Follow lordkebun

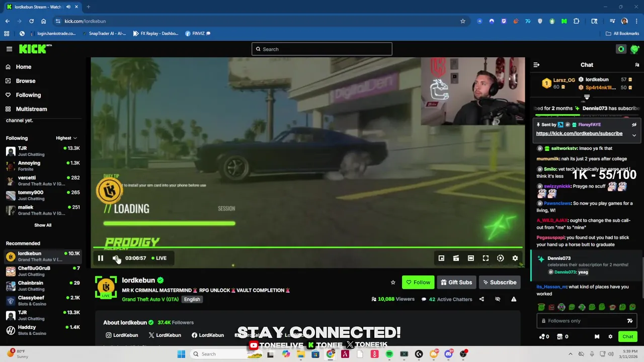tap(418, 283)
